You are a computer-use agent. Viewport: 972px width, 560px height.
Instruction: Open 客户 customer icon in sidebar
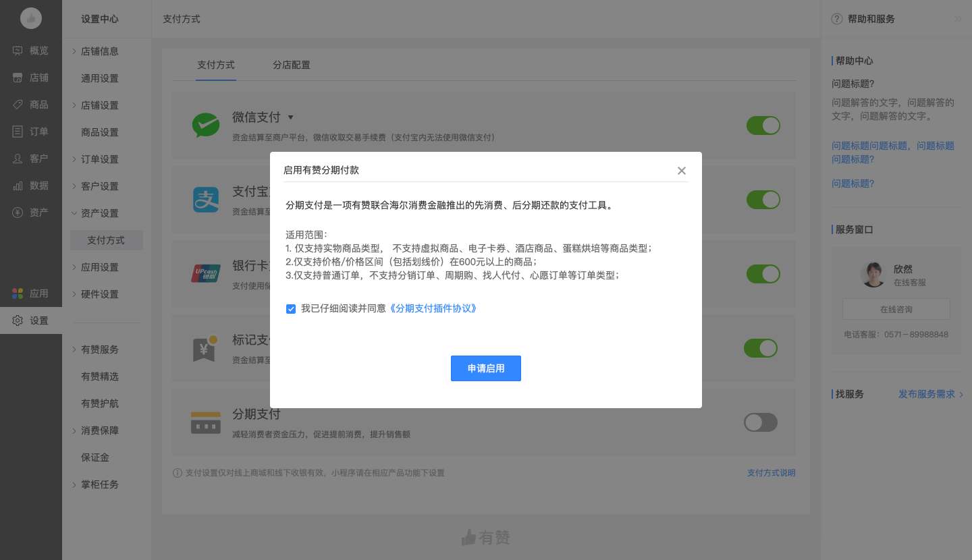click(18, 159)
